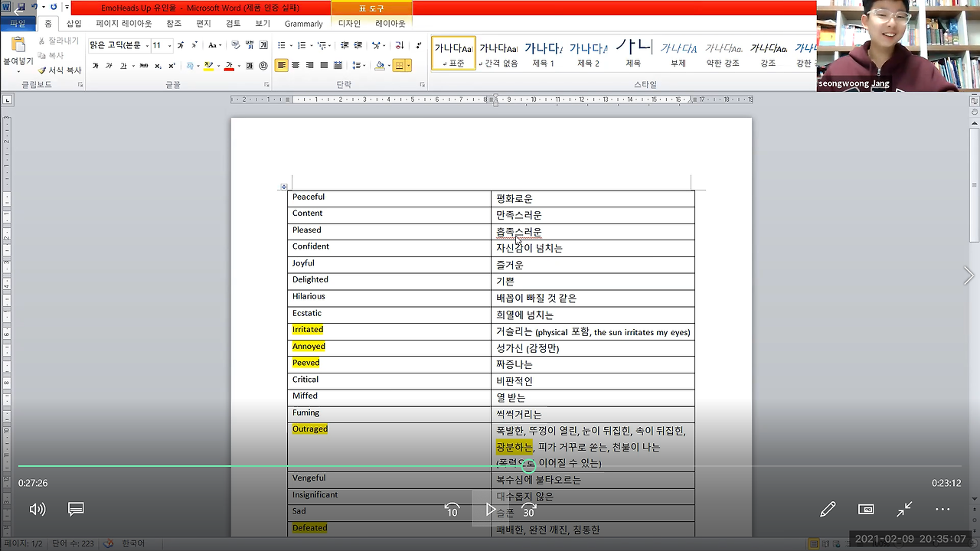Click the video play button
980x551 pixels.
(490, 509)
